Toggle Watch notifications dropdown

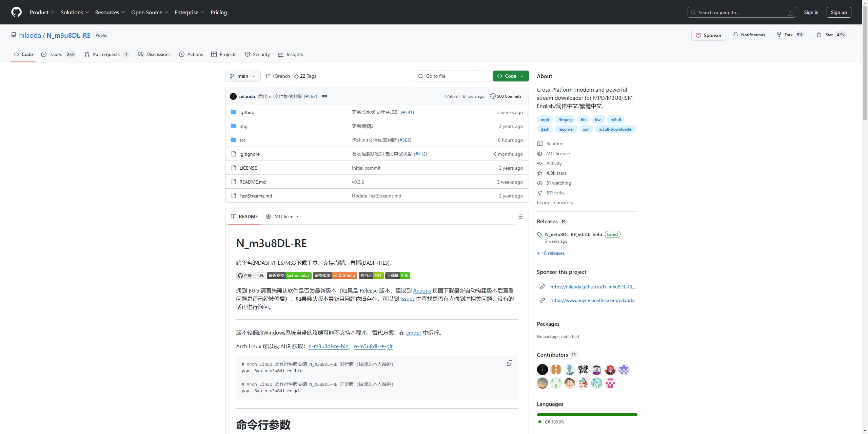pos(748,35)
